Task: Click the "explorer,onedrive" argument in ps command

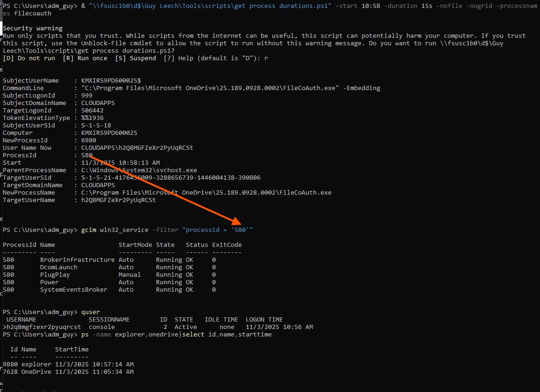Action: pyautogui.click(x=147, y=335)
